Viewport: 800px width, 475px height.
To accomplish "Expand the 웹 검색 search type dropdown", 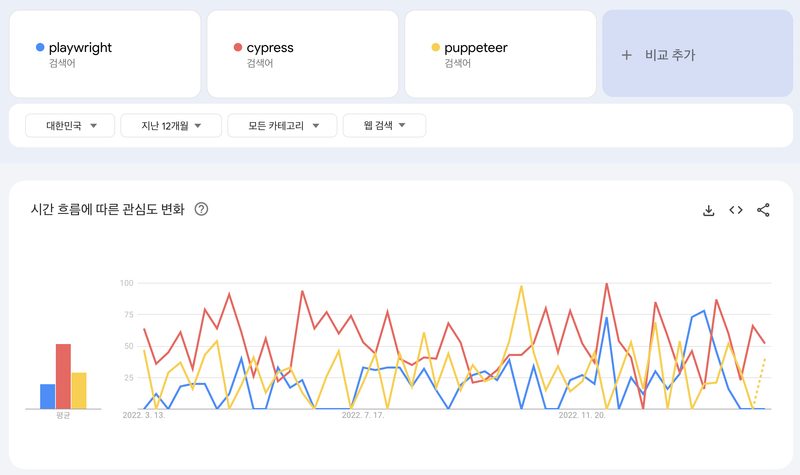I will (384, 125).
